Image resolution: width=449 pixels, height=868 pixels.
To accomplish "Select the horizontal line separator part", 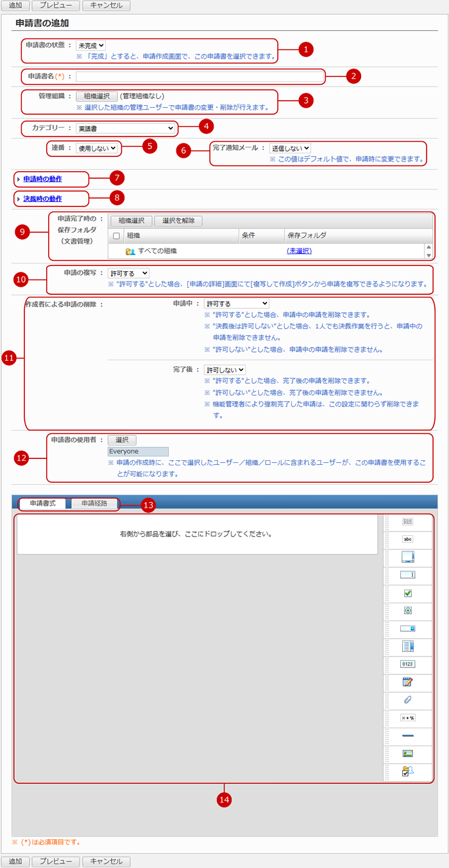I will tap(408, 735).
